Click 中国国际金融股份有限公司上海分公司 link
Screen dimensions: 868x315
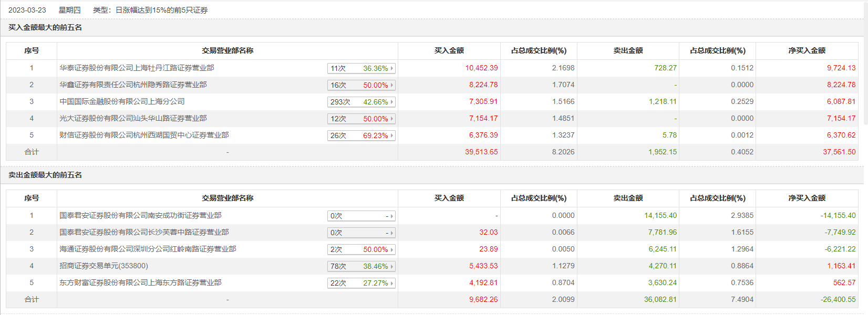point(122,101)
